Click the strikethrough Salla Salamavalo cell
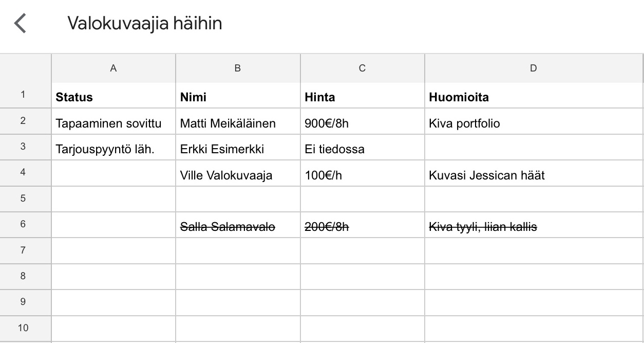The height and width of the screenshot is (343, 644). (x=237, y=227)
